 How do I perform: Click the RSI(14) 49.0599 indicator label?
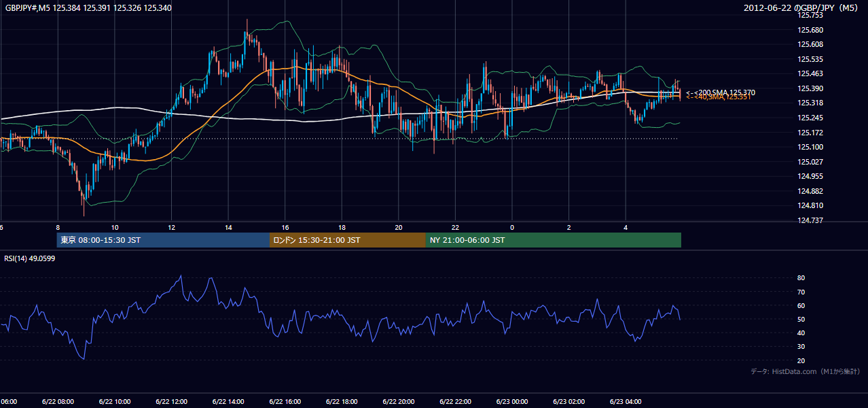tap(30, 258)
